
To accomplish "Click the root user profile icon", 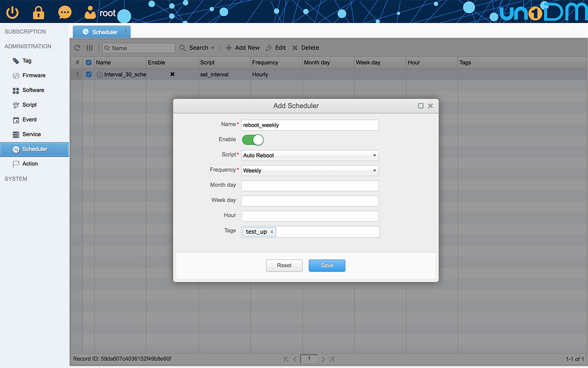I will [91, 12].
